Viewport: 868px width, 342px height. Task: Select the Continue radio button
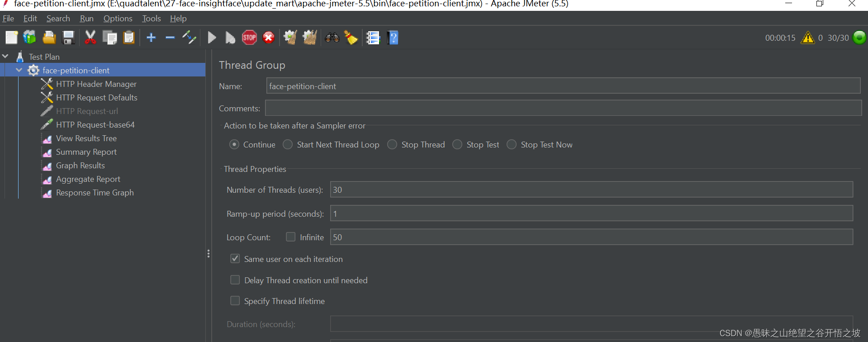click(234, 145)
